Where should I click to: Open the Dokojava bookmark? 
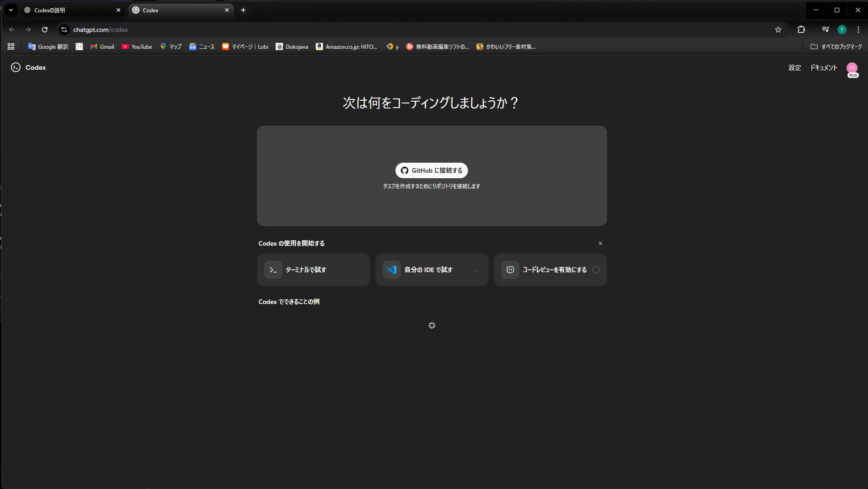[292, 46]
